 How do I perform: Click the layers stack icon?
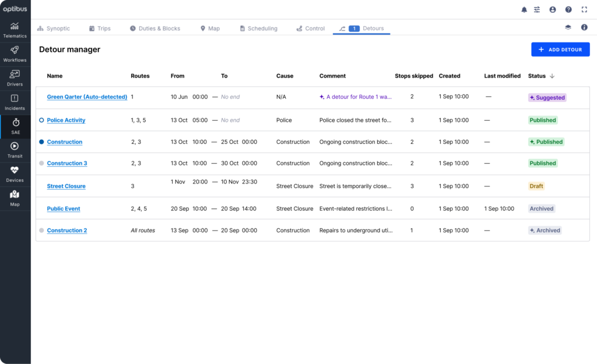coord(568,27)
